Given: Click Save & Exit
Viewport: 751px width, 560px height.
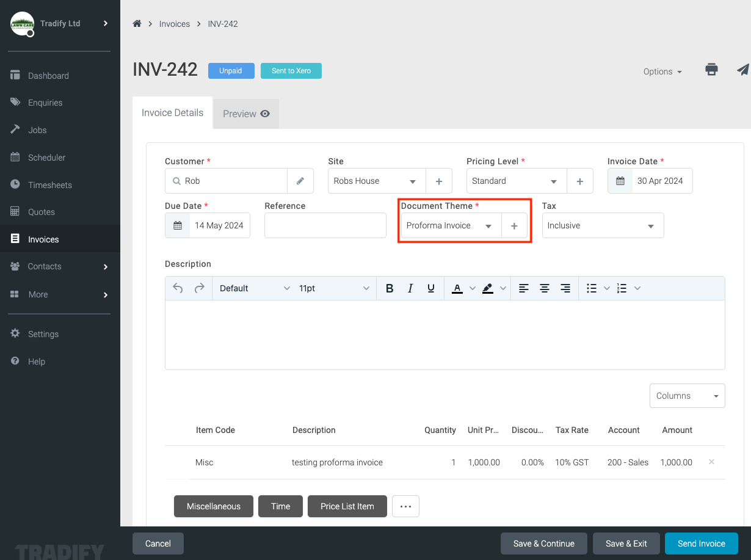Looking at the screenshot, I should 626,544.
